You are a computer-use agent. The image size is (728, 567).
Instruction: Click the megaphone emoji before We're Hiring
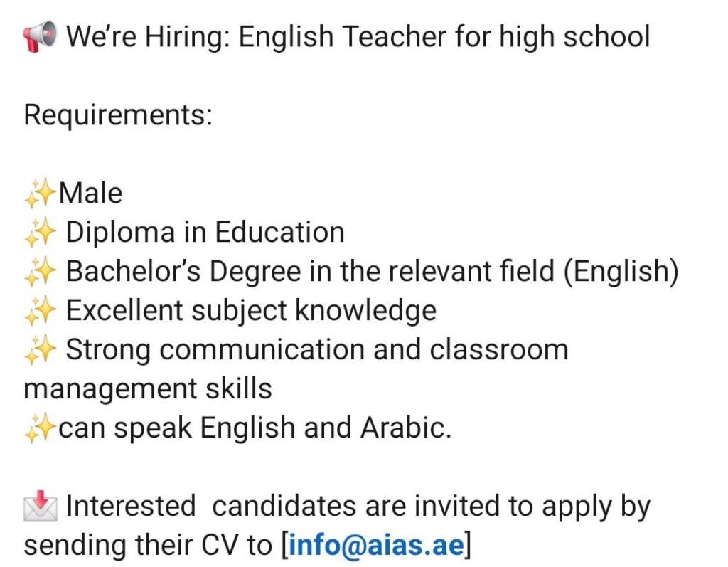pyautogui.click(x=40, y=36)
